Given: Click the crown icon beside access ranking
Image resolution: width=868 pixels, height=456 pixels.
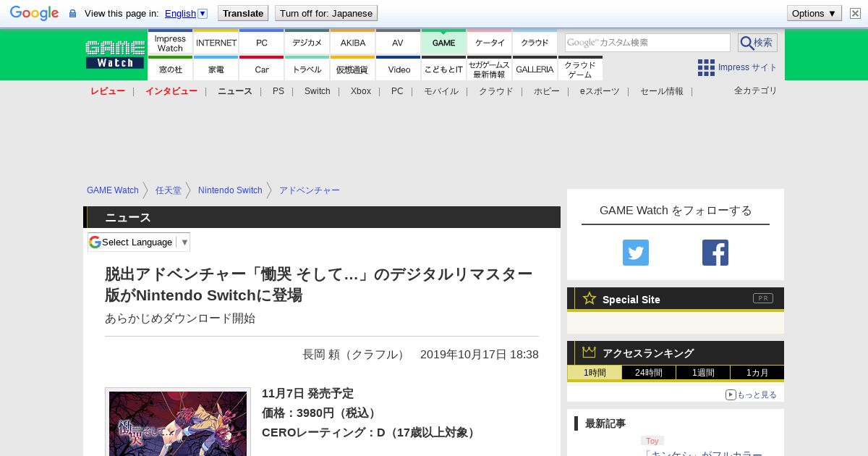Looking at the screenshot, I should coord(590,352).
